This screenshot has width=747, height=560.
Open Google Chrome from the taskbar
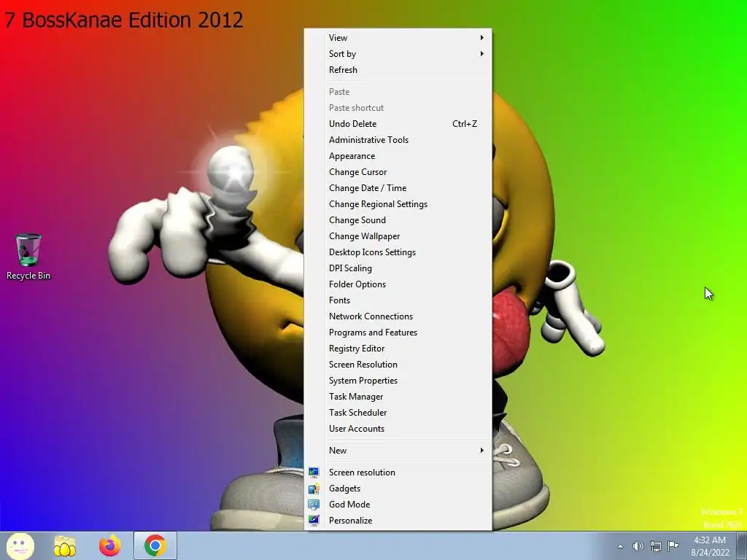coord(155,545)
